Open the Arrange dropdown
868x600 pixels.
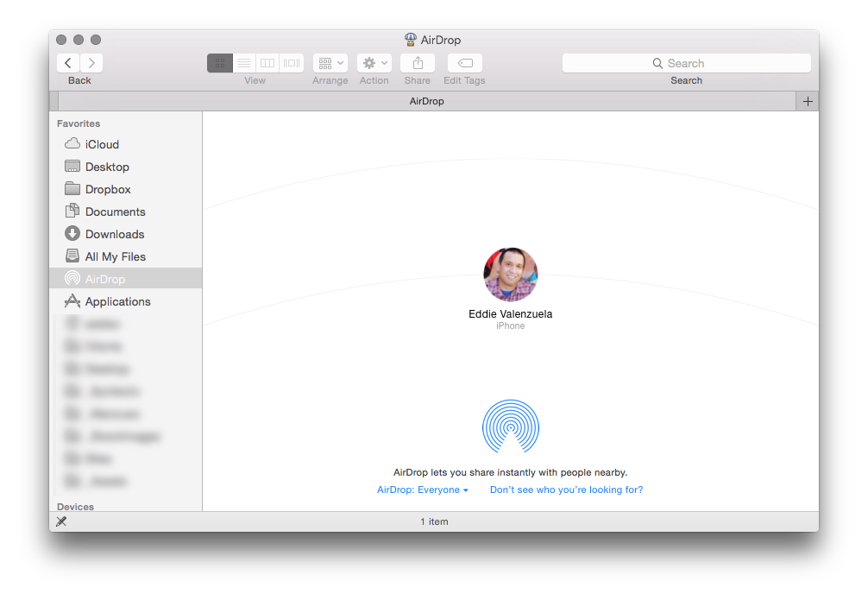click(x=330, y=63)
